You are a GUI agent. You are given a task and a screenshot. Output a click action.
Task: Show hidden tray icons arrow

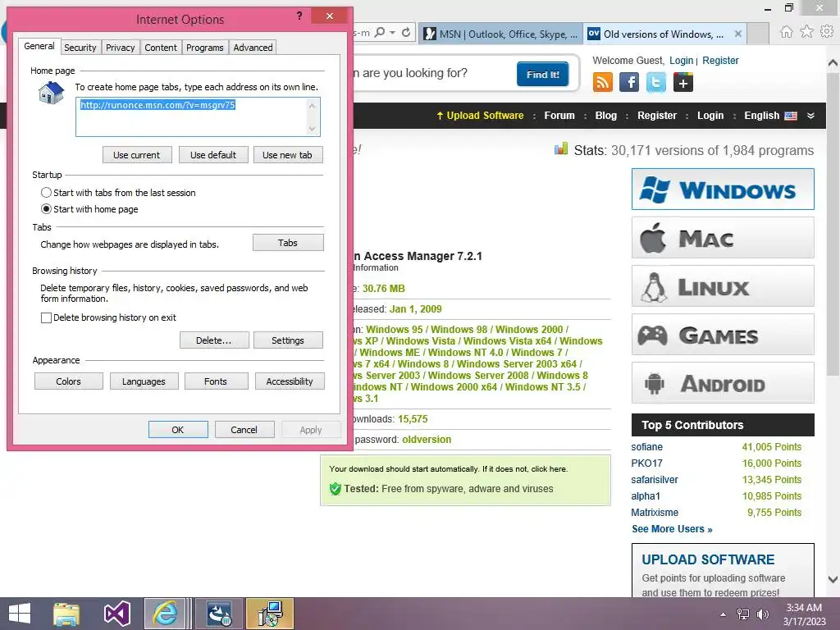pos(724,614)
